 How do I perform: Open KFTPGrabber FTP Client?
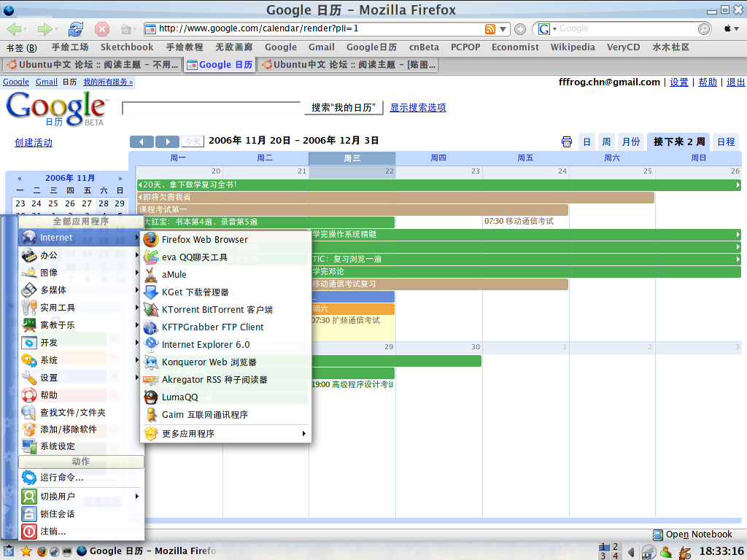click(x=225, y=327)
